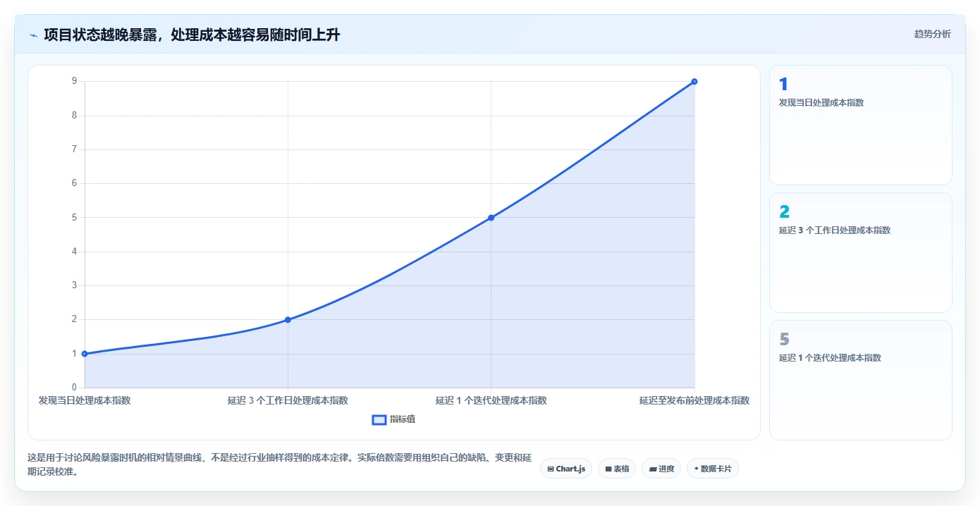Click the data point at value 5
This screenshot has width=980, height=506.
491,218
